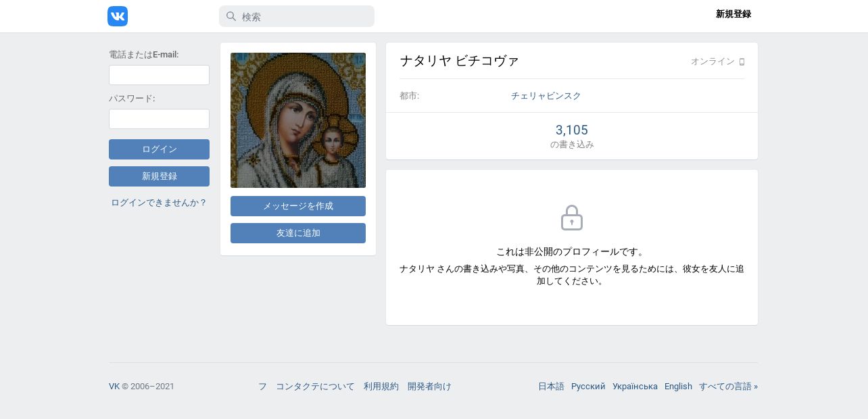Click the 3,105 の書き込み counter

tap(572, 136)
